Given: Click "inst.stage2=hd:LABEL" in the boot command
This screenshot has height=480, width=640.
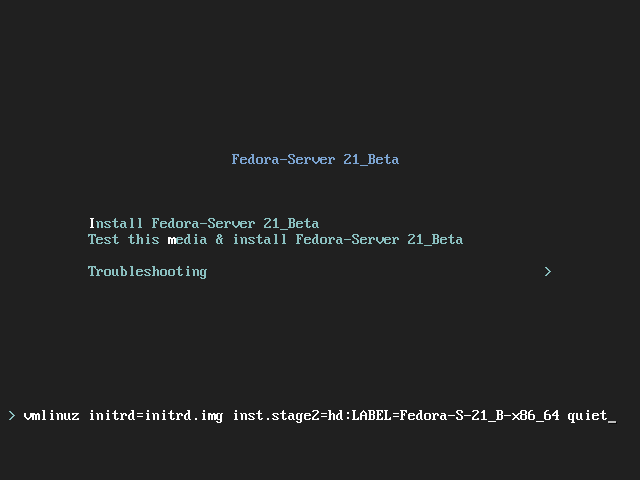Looking at the screenshot, I should (x=311, y=415).
